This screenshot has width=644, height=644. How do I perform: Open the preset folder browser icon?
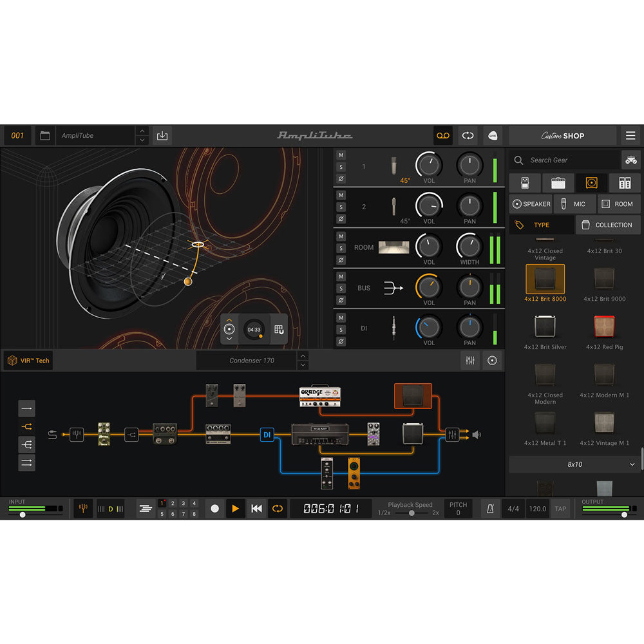(x=45, y=136)
